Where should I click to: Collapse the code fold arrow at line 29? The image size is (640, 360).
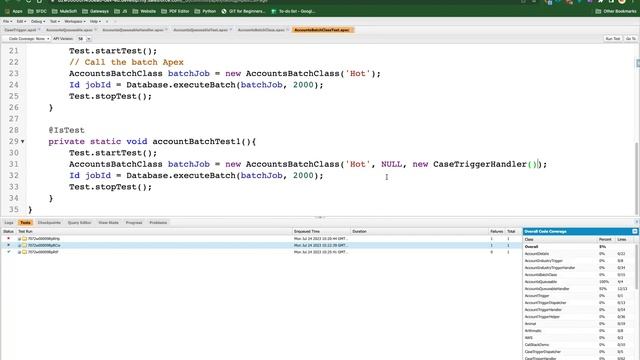[22, 142]
